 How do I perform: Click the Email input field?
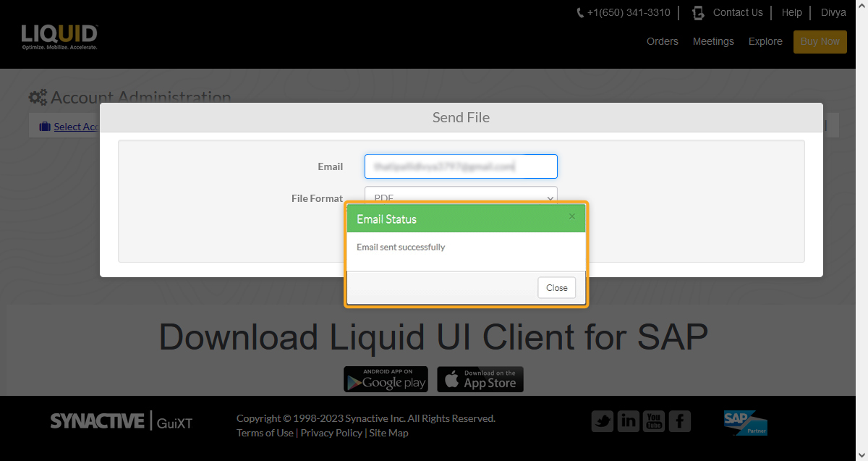[461, 166]
